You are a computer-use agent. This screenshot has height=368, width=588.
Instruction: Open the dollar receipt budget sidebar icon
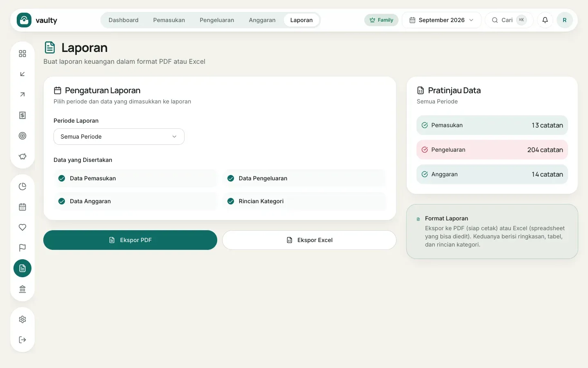coord(22,115)
